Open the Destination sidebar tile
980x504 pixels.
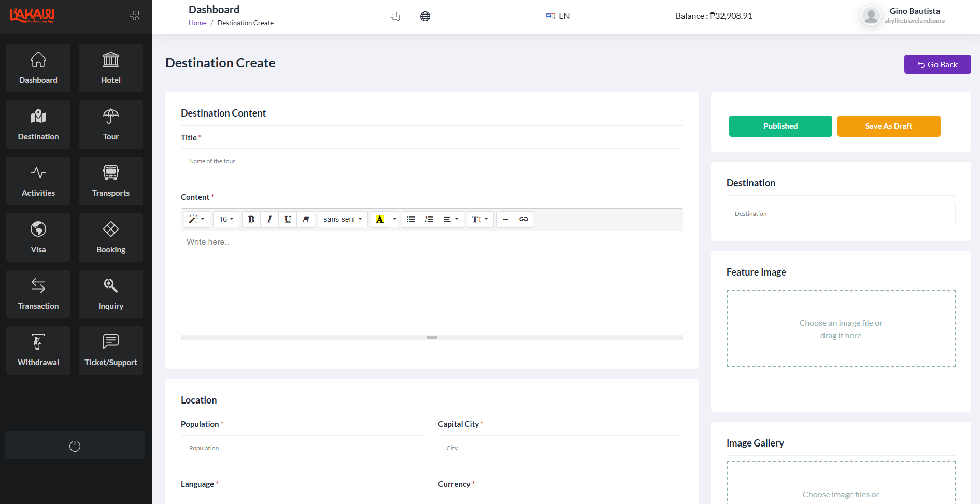tap(38, 124)
